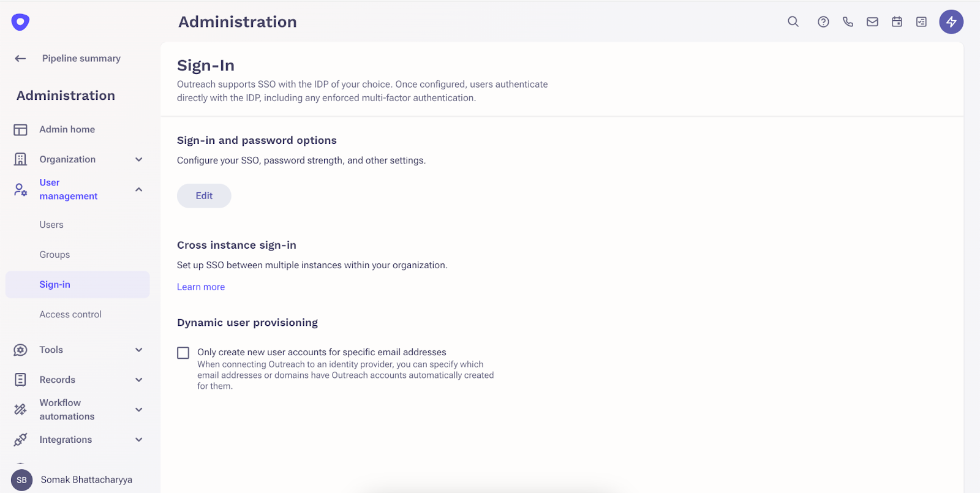
Task: Expand the Organization section chevron
Action: (139, 159)
